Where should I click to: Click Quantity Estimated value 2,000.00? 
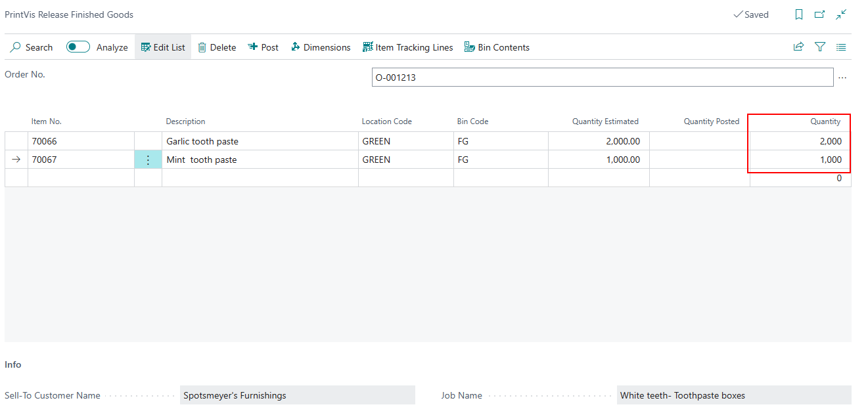coord(599,141)
